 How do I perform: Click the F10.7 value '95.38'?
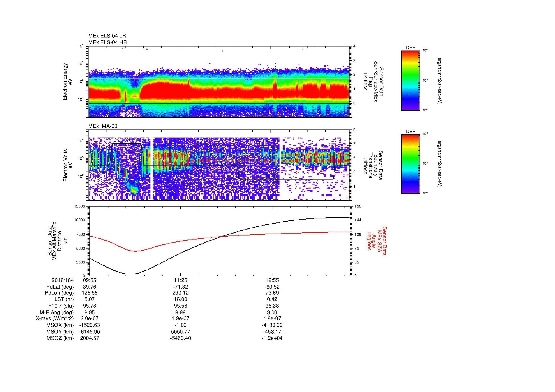pyautogui.click(x=272, y=306)
